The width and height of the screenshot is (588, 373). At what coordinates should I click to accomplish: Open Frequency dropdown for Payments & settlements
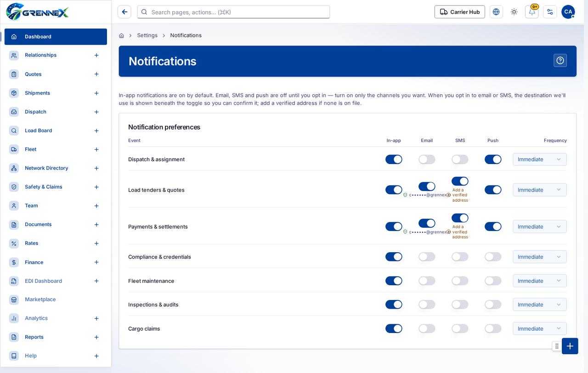540,226
